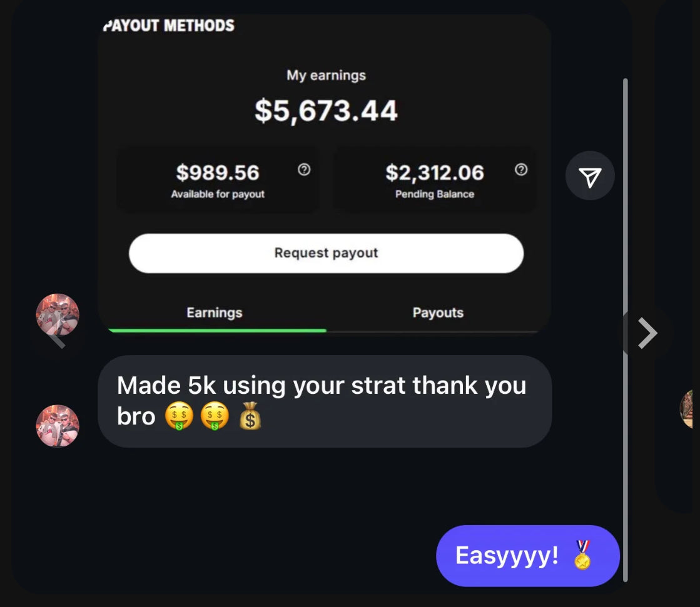Viewport: 700px width, 607px height.
Task: Click the PAYOUT METHODS heading
Action: [169, 26]
